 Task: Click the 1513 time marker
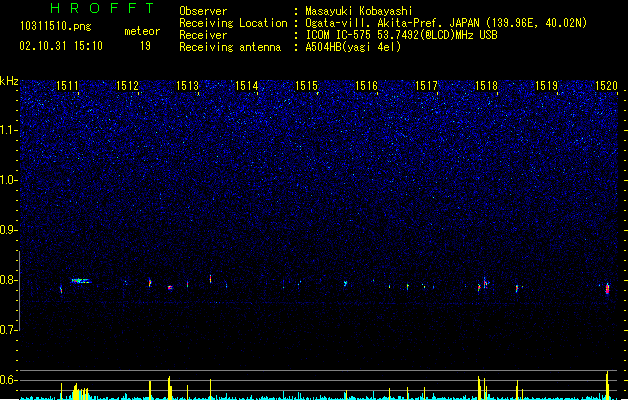[187, 86]
